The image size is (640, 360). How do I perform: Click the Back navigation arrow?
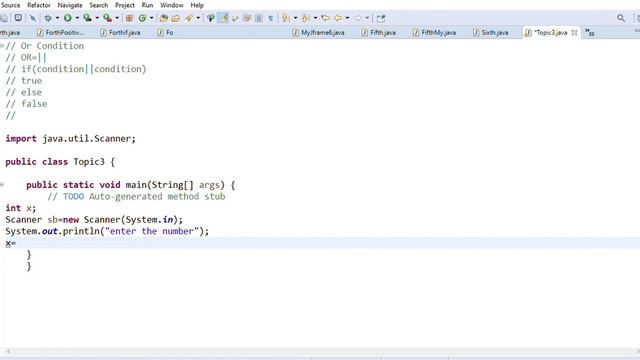pyautogui.click(x=338, y=18)
